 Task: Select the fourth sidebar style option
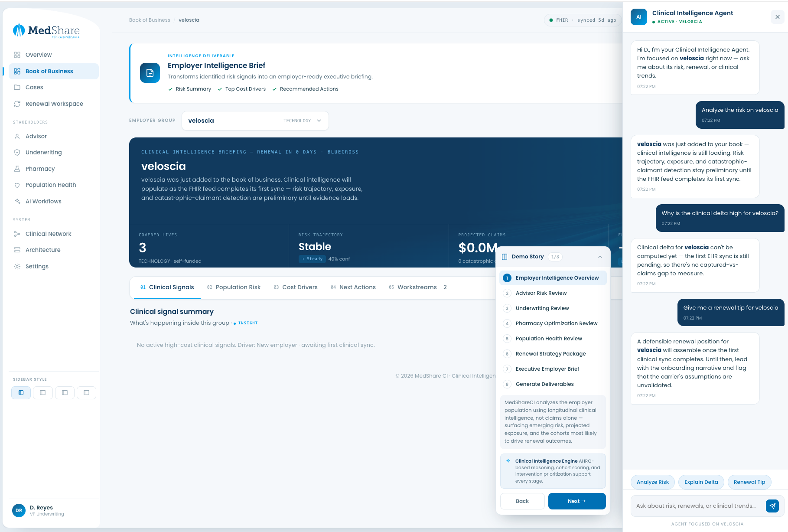[x=86, y=392]
